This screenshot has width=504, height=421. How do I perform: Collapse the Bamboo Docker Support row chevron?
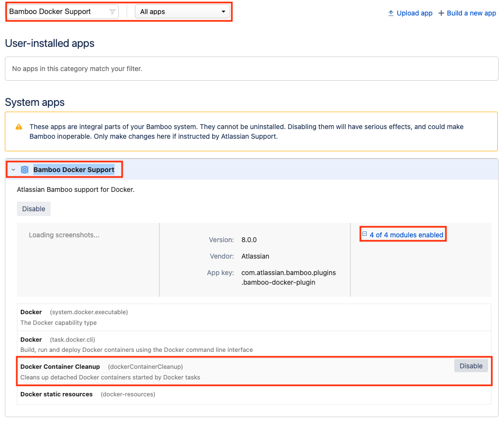click(13, 170)
